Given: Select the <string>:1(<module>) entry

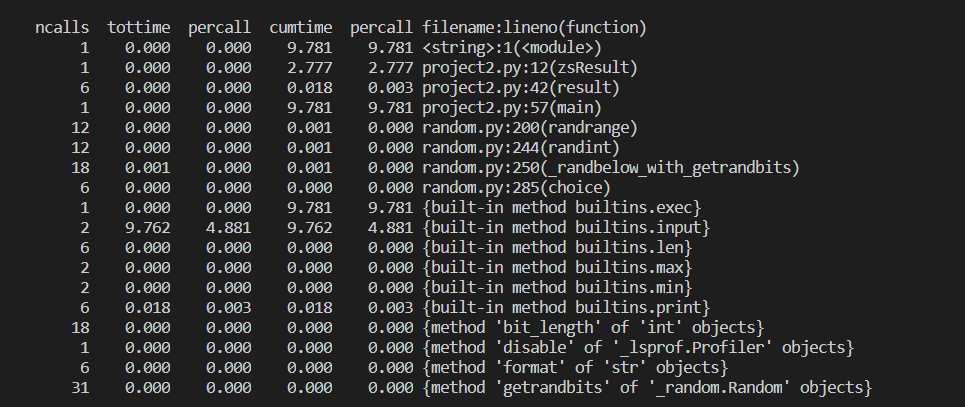Looking at the screenshot, I should click(511, 47).
